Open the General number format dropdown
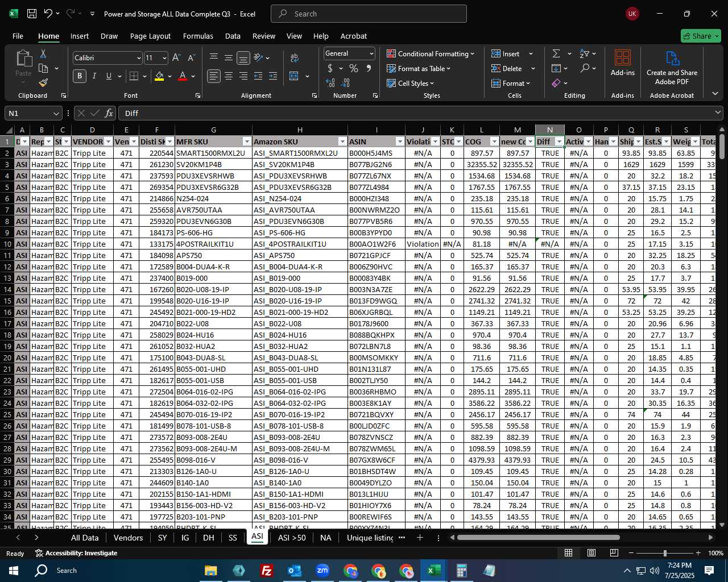728x582 pixels. [x=371, y=53]
